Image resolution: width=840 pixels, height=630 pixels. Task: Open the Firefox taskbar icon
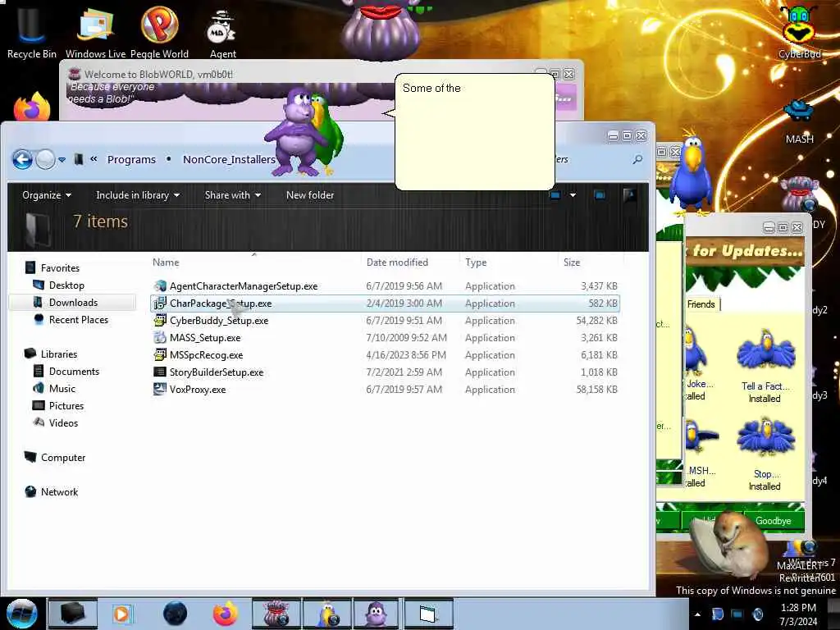[x=225, y=614]
